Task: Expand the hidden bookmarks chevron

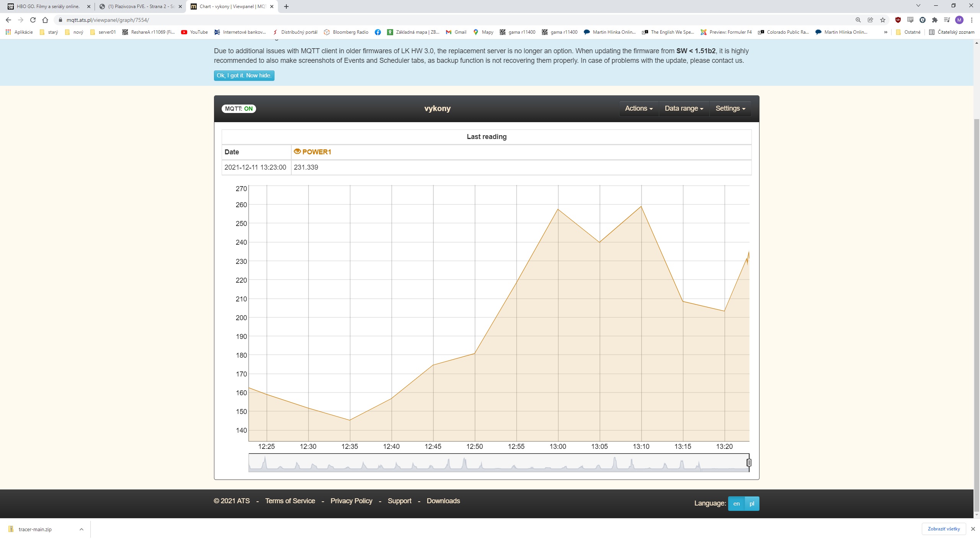Action: pos(885,32)
